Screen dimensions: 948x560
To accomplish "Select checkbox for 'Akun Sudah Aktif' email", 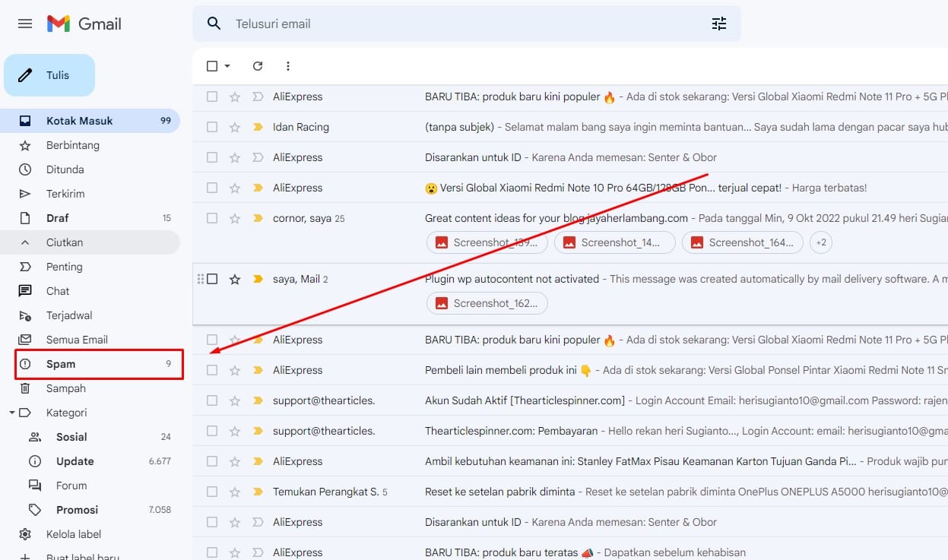I will click(x=212, y=400).
